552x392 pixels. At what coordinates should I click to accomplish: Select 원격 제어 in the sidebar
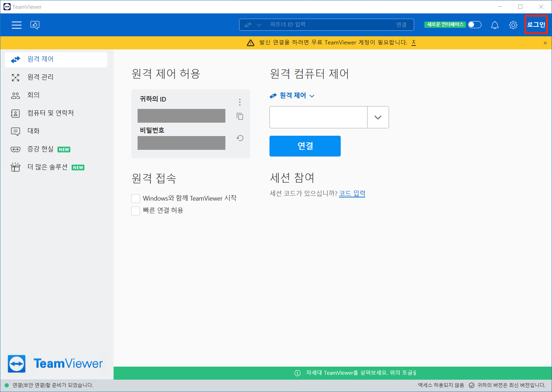[56, 60]
